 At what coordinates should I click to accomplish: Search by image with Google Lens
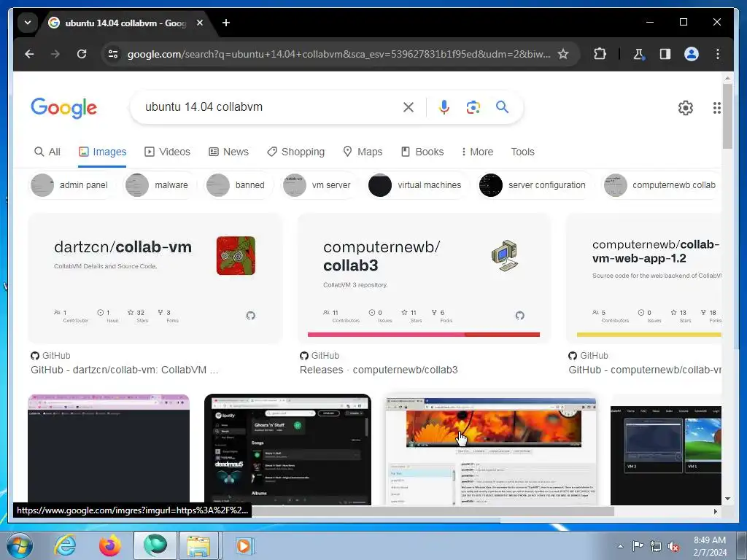(473, 107)
